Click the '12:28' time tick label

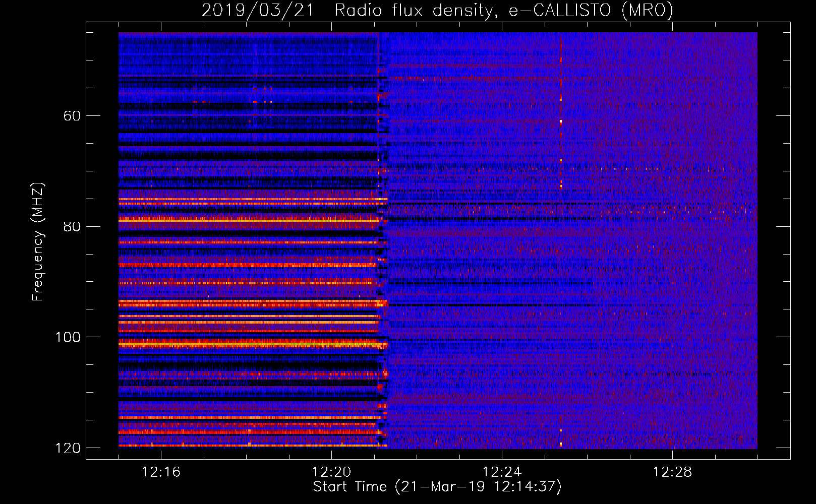(x=672, y=472)
